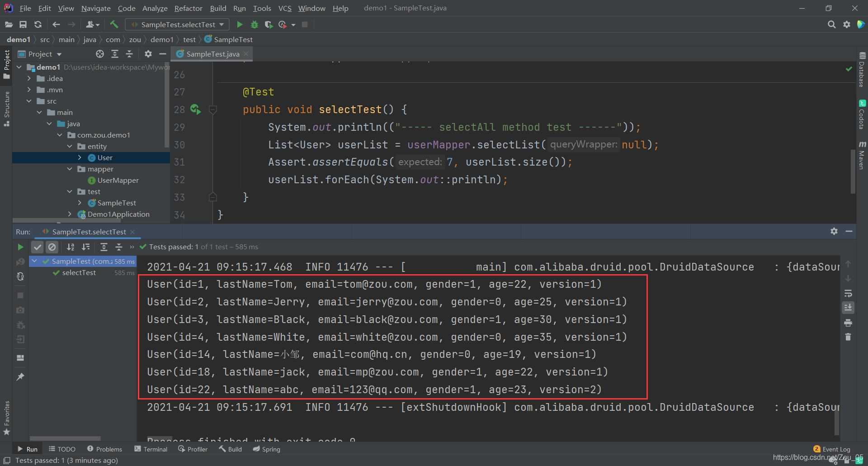This screenshot has width=868, height=466.
Task: Click the Debug bug icon in toolbar
Action: tap(255, 24)
